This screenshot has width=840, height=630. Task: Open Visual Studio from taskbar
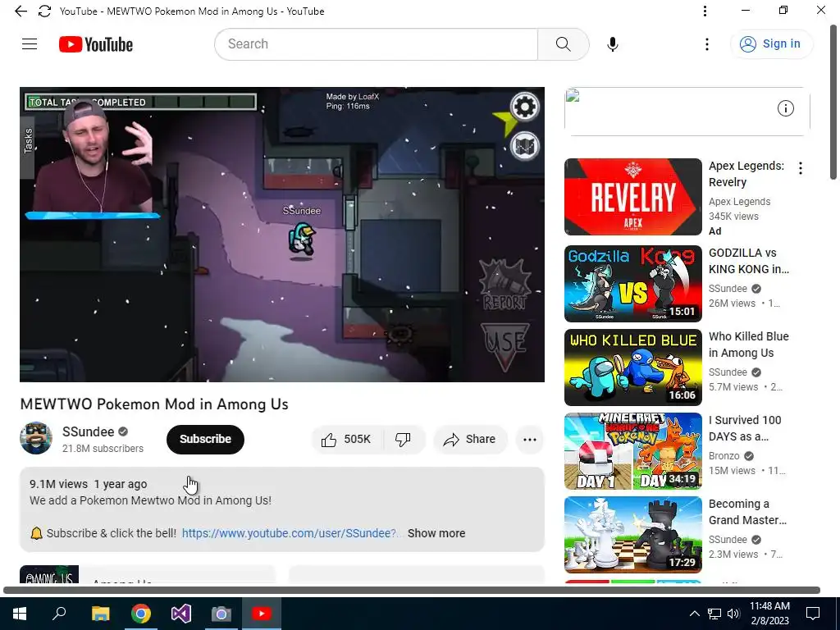pos(181,614)
